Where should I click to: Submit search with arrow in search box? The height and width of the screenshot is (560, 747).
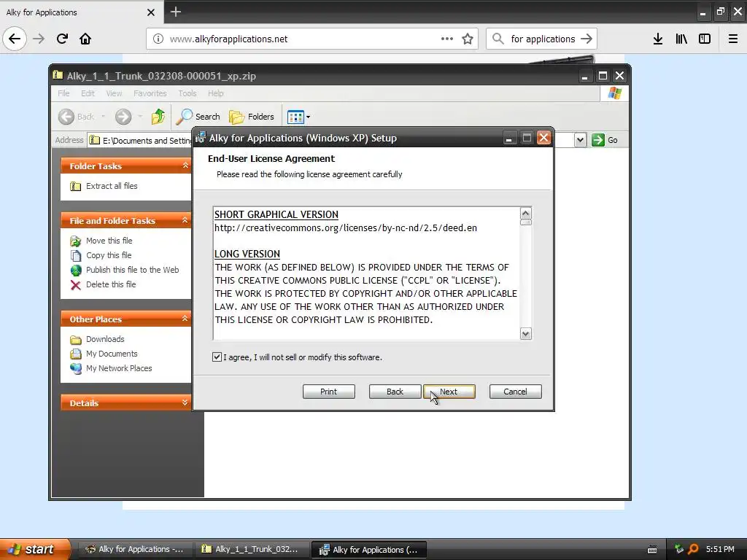(587, 39)
